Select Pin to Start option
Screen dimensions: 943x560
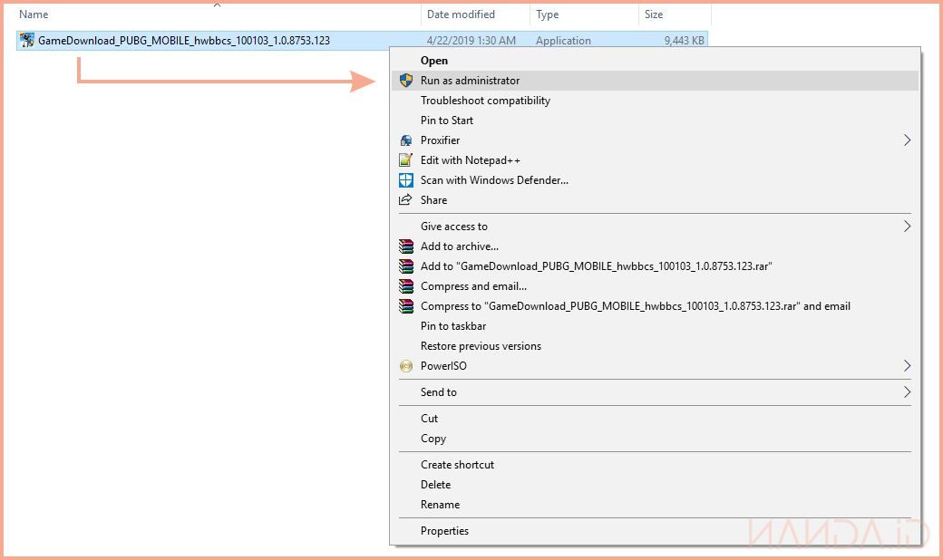(447, 121)
